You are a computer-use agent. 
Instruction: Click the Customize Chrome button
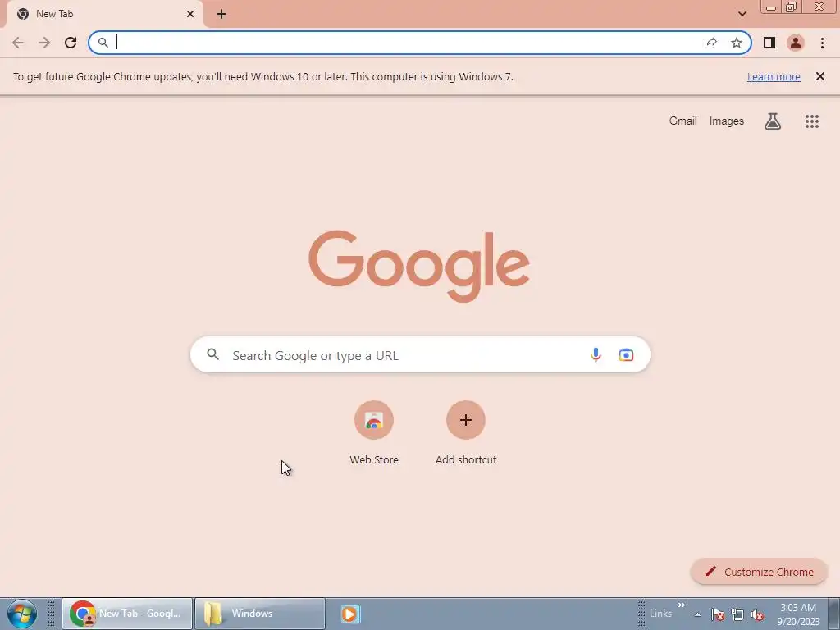click(759, 572)
